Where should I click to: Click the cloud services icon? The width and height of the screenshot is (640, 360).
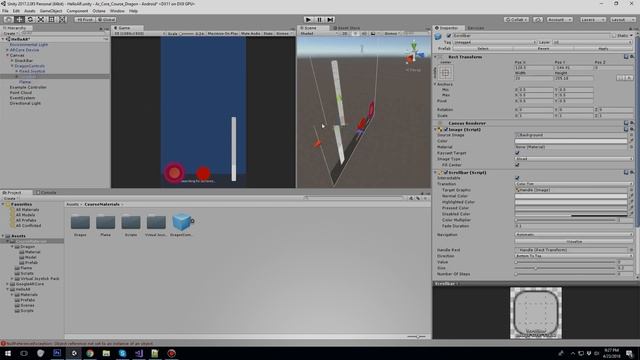[x=538, y=19]
